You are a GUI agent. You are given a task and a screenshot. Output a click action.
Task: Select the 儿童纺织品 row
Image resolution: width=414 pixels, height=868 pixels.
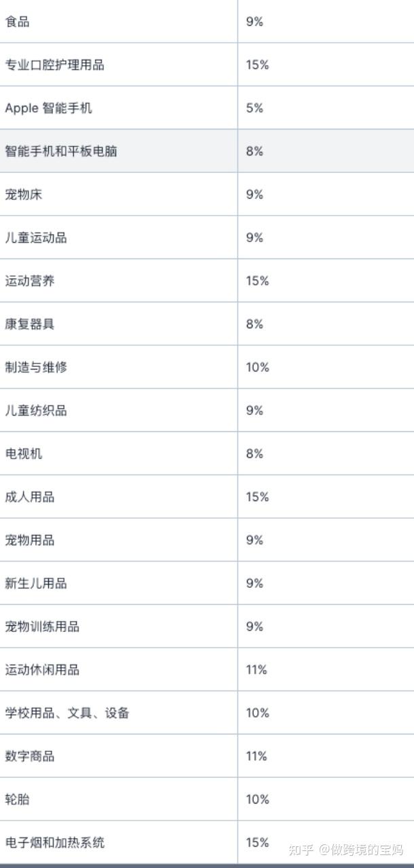pyautogui.click(x=36, y=410)
